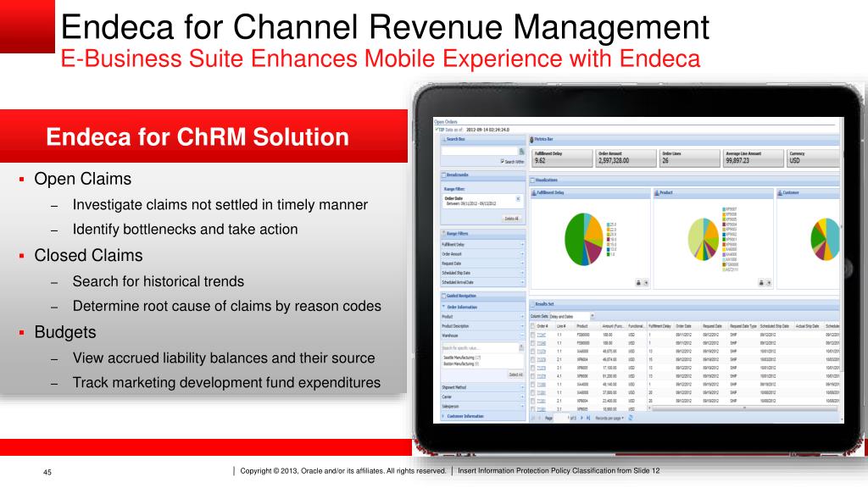Select Boston Manufacturing warehouse value
The image size is (868, 488).
[461, 363]
